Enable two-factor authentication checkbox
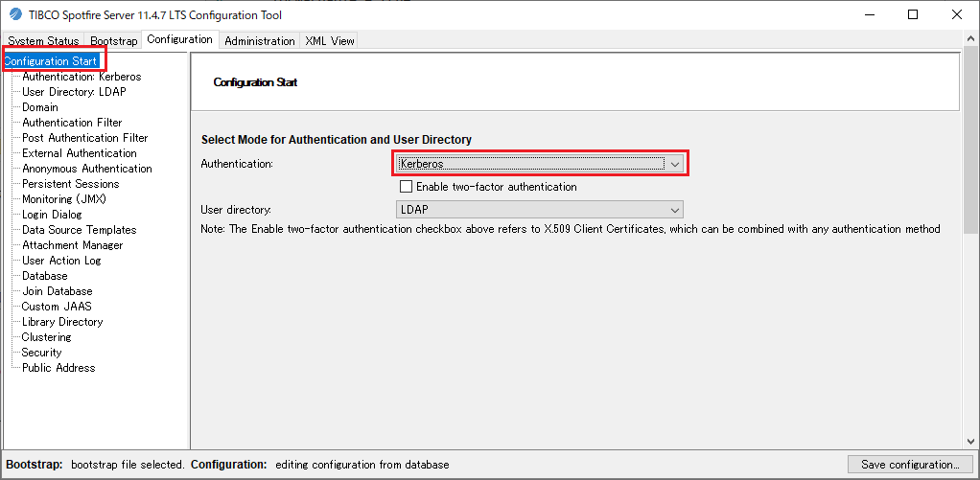The height and width of the screenshot is (480, 980). tap(407, 187)
